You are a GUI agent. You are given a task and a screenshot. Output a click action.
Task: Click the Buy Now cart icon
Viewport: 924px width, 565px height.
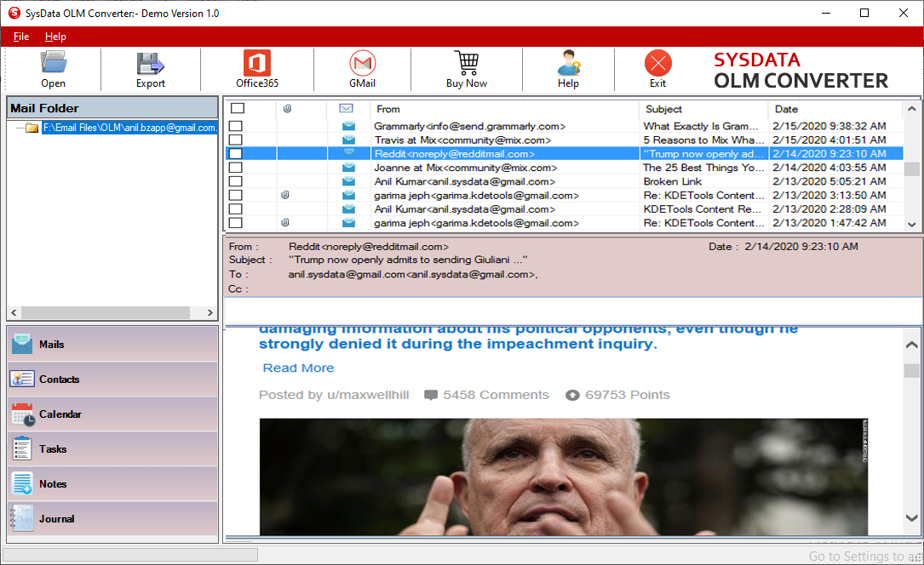coord(467,63)
